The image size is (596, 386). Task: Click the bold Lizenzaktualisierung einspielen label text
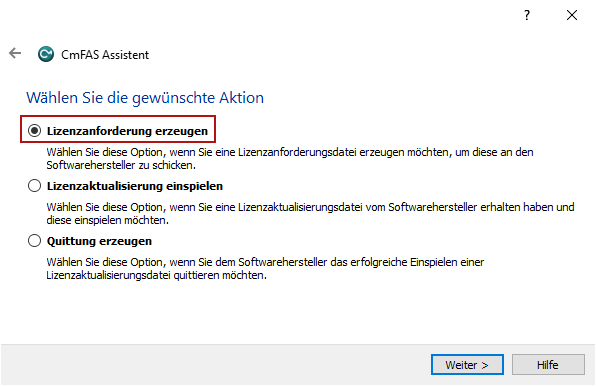(x=135, y=186)
